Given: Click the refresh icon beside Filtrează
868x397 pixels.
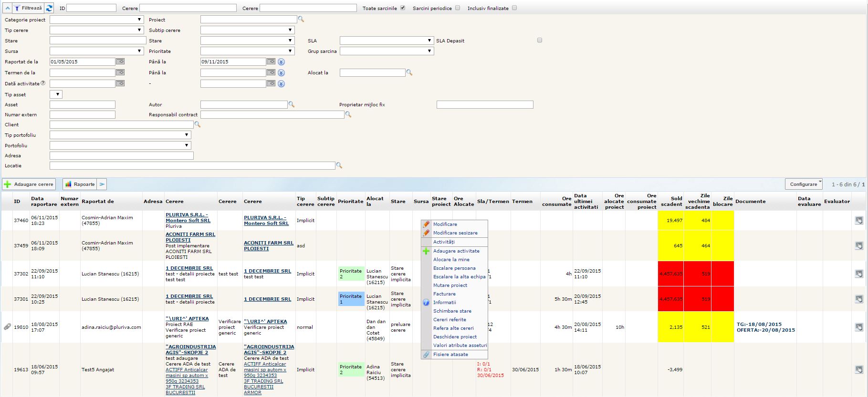Looking at the screenshot, I should [49, 8].
